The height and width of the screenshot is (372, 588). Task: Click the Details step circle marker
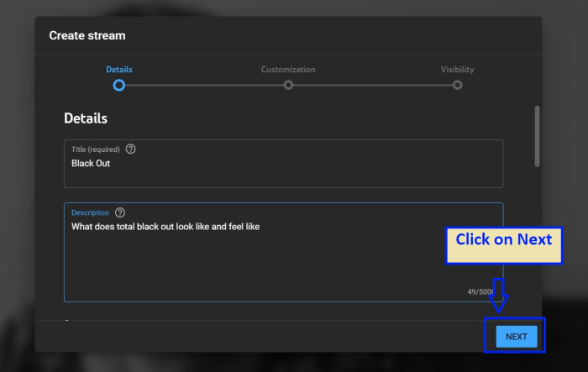(119, 86)
